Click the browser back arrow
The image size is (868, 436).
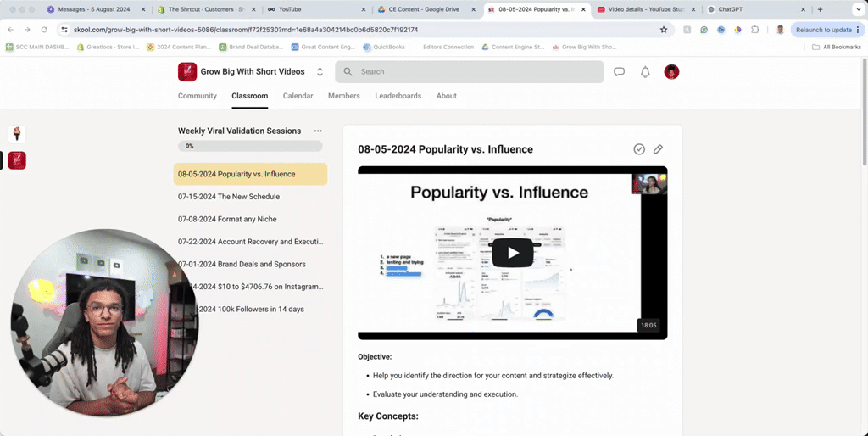(10, 30)
